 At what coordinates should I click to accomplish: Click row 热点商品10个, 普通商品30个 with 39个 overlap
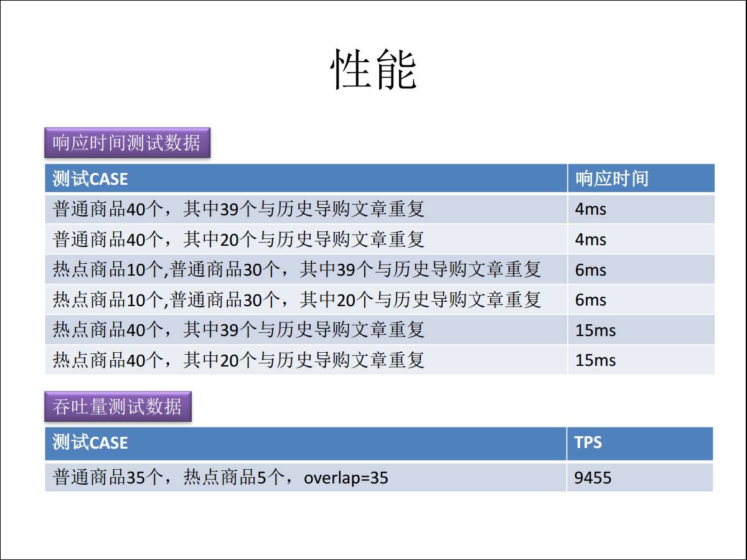coord(297,269)
